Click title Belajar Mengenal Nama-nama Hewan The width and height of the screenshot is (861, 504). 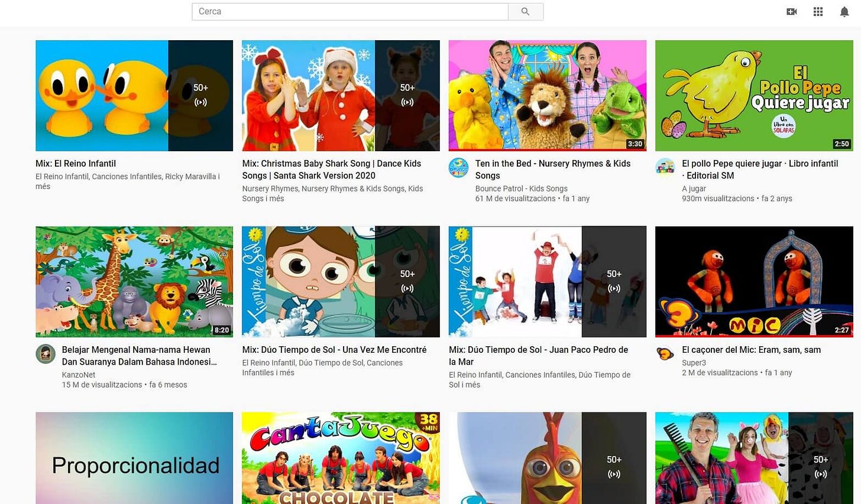point(140,356)
